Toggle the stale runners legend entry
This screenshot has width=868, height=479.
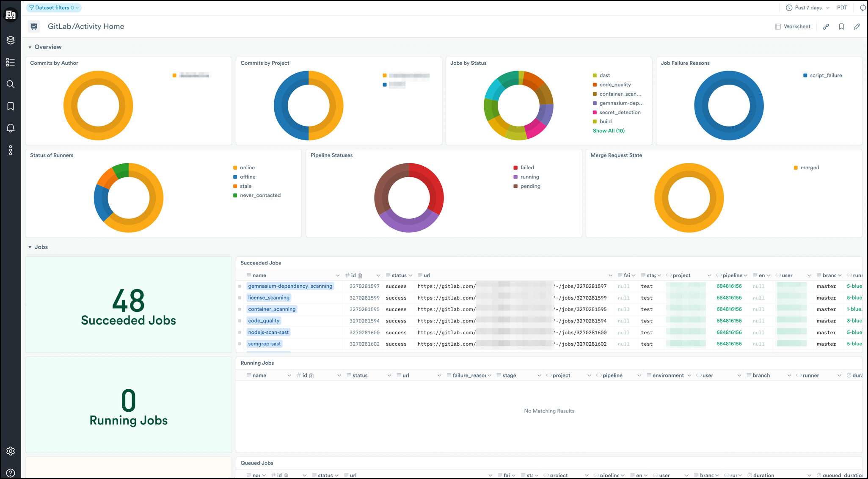242,186
